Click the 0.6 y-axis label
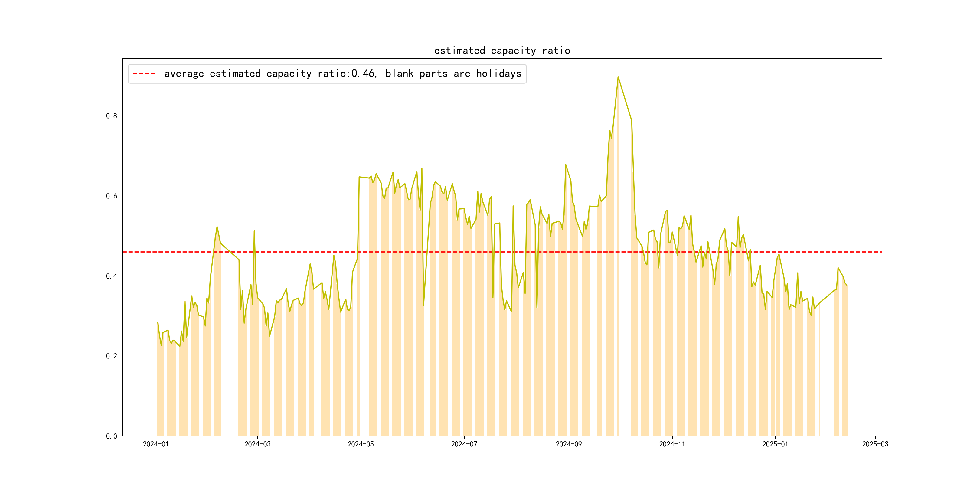The height and width of the screenshot is (490, 980). coord(112,196)
